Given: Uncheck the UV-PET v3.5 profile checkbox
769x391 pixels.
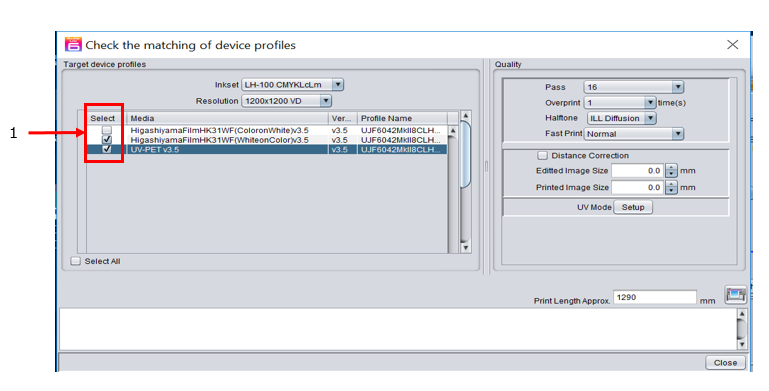Looking at the screenshot, I should pos(106,149).
